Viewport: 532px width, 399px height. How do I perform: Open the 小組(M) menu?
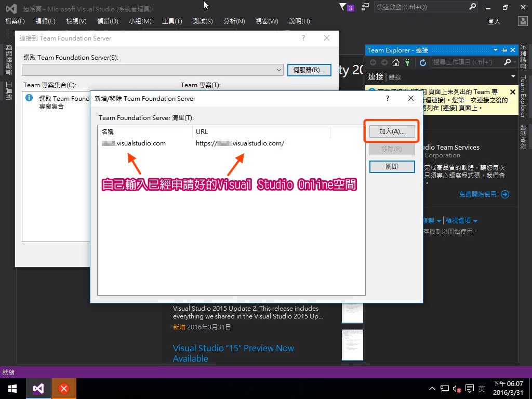[x=140, y=21]
